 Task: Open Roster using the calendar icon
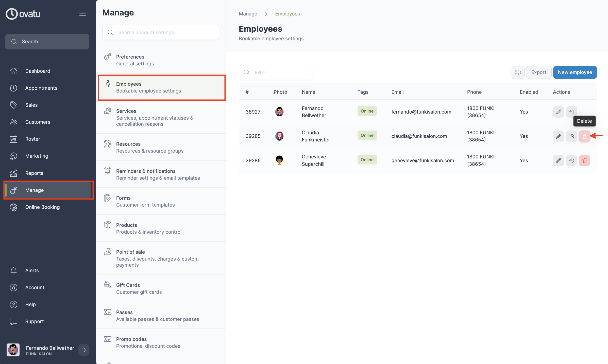(13, 139)
